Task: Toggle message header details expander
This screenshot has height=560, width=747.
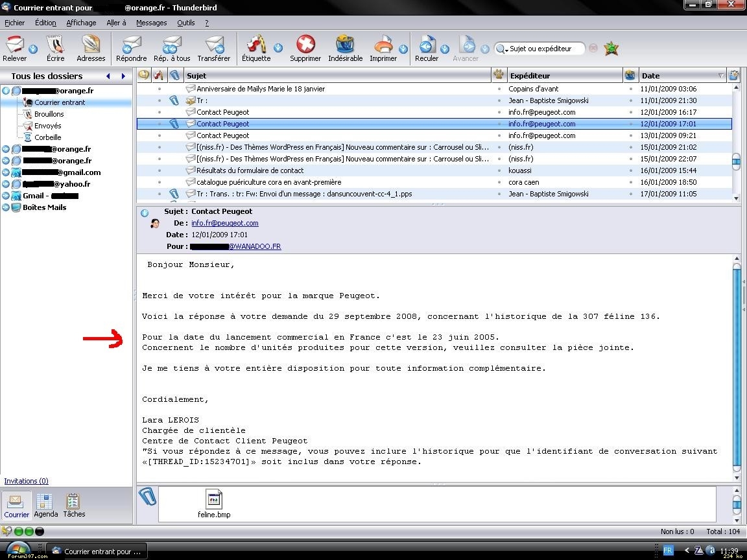Action: pos(145,213)
